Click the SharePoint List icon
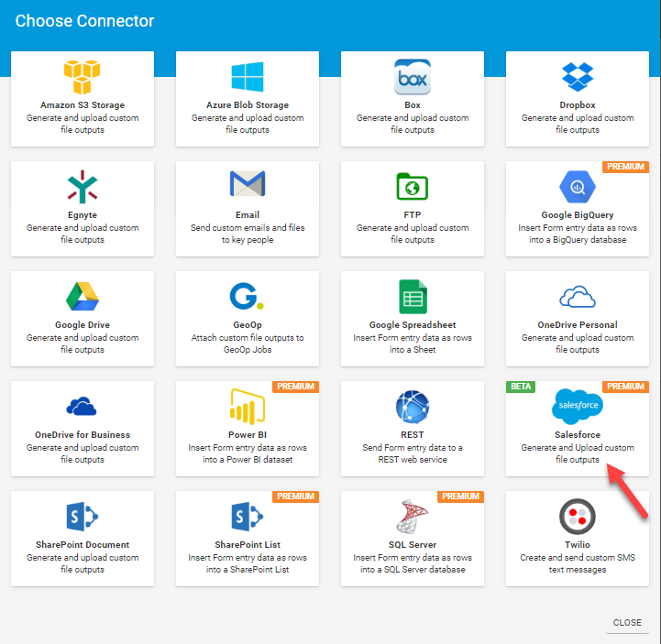The height and width of the screenshot is (644, 661). pos(248,517)
